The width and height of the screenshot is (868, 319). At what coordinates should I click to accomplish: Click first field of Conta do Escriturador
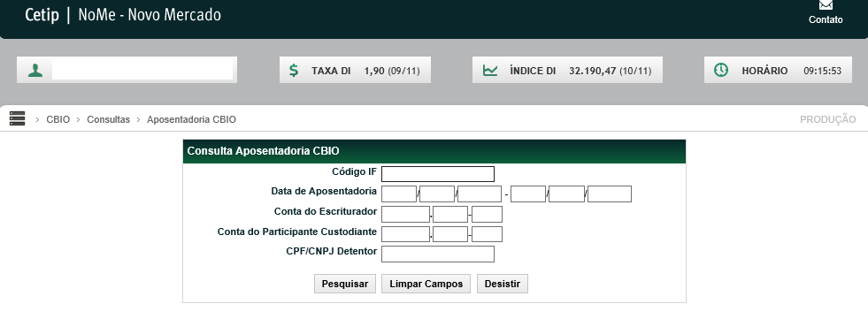(406, 214)
